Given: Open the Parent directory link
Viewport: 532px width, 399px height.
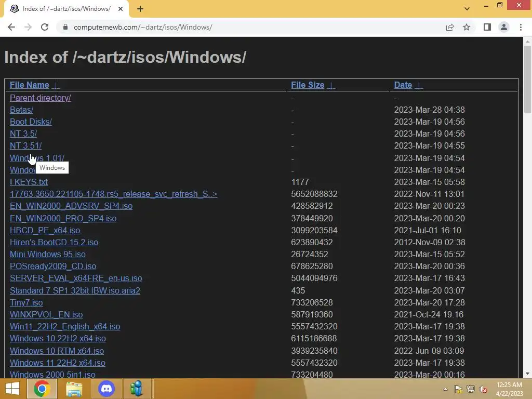Looking at the screenshot, I should tap(41, 98).
